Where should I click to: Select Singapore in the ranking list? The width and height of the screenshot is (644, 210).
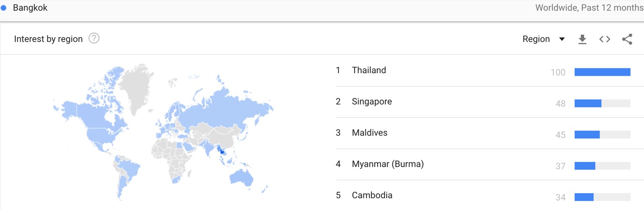[372, 102]
